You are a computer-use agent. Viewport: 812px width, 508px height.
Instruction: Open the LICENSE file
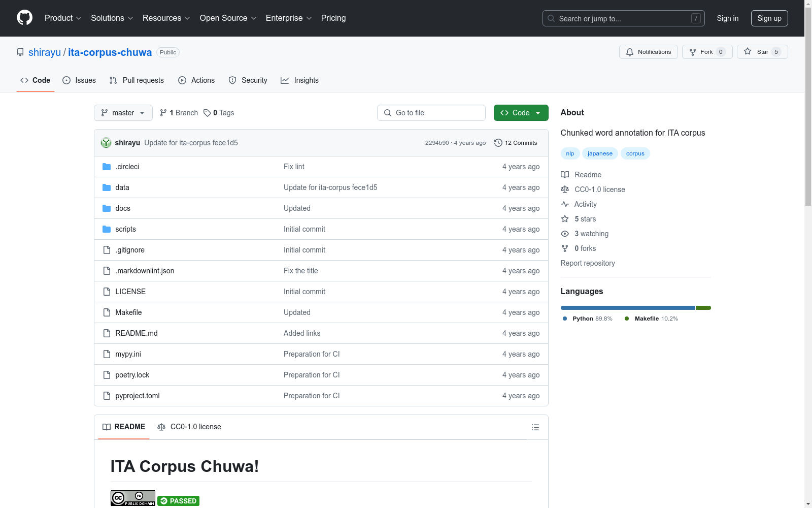click(130, 292)
